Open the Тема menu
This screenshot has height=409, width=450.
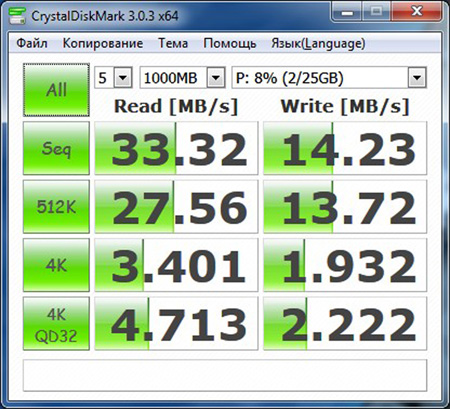pos(173,43)
